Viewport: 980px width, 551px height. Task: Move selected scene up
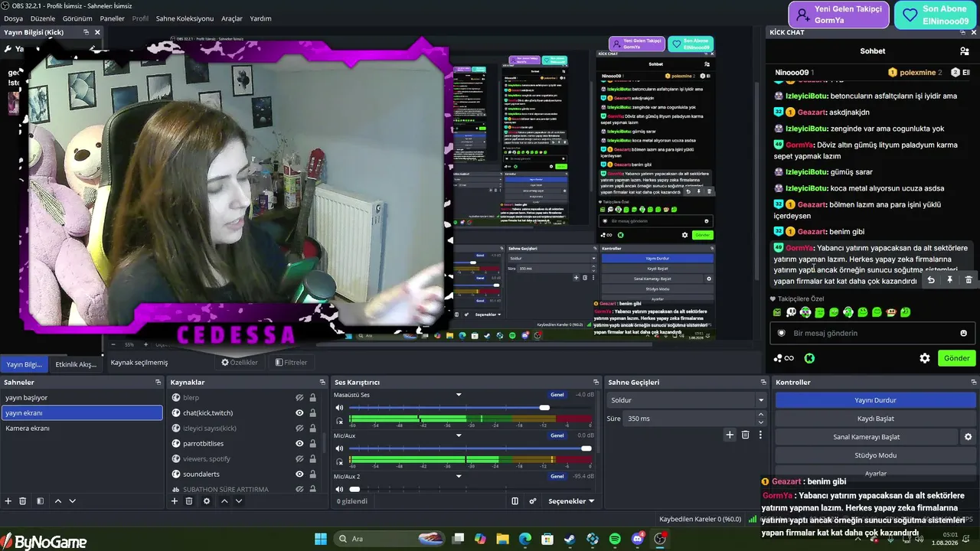tap(57, 501)
